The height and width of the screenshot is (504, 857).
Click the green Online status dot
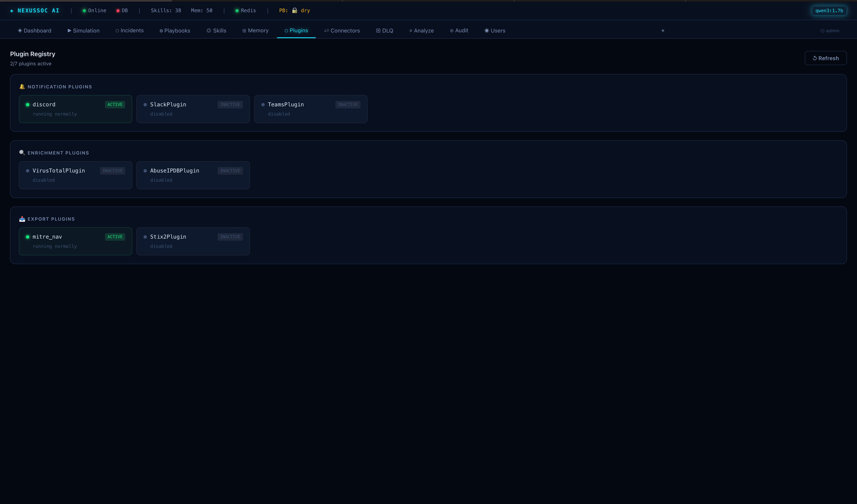point(84,11)
